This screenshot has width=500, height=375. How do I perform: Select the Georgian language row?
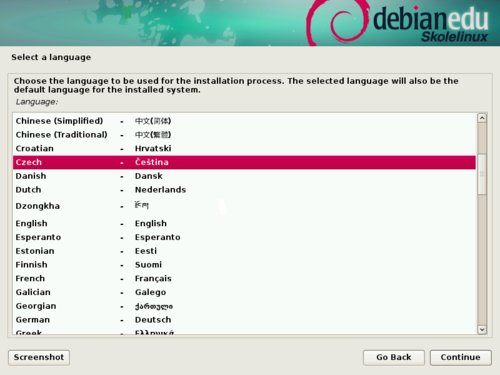tap(244, 306)
